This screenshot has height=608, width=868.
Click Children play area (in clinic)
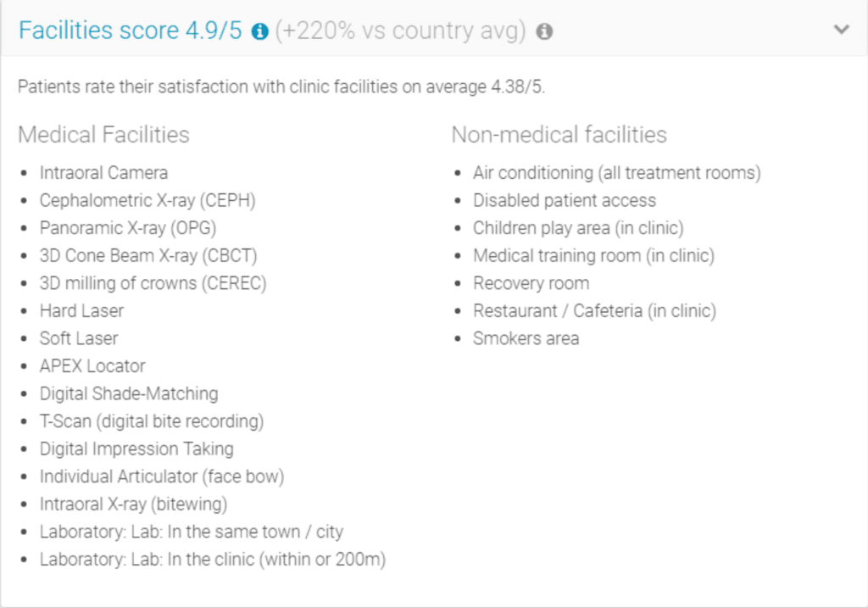pos(578,228)
